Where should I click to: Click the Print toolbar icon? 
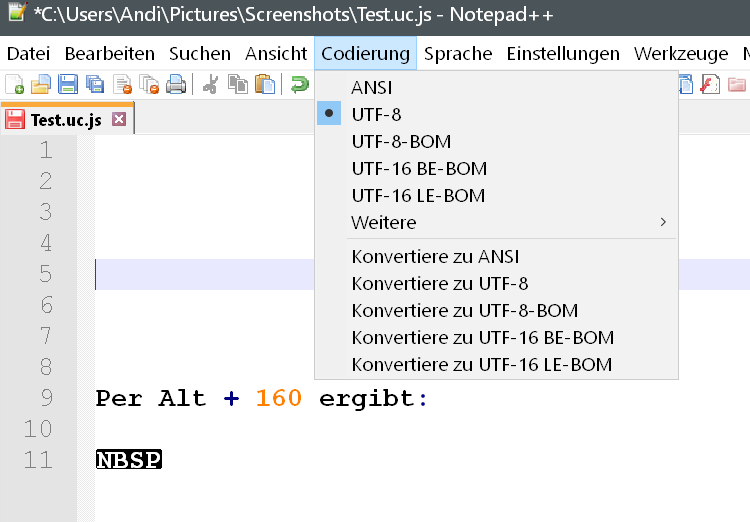[x=176, y=85]
